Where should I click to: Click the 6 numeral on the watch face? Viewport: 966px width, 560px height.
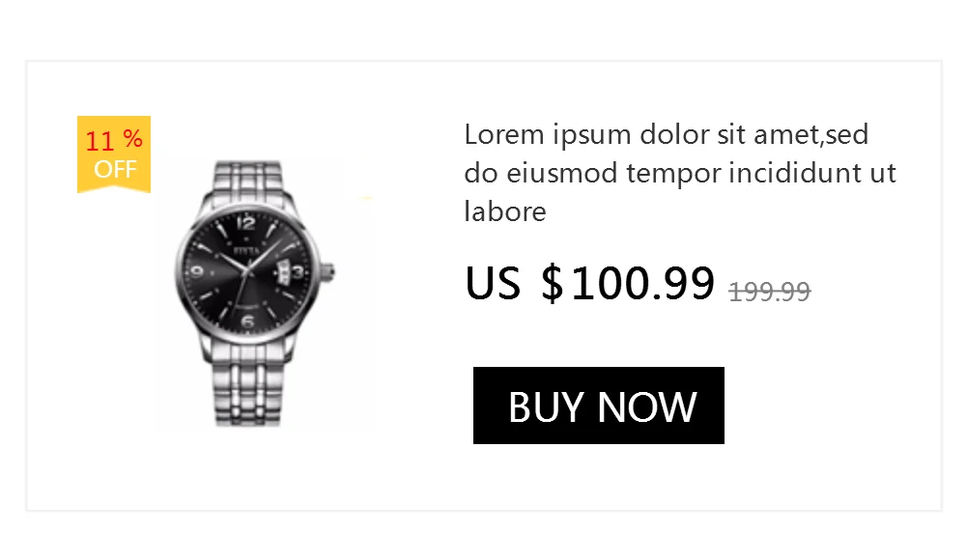(247, 321)
